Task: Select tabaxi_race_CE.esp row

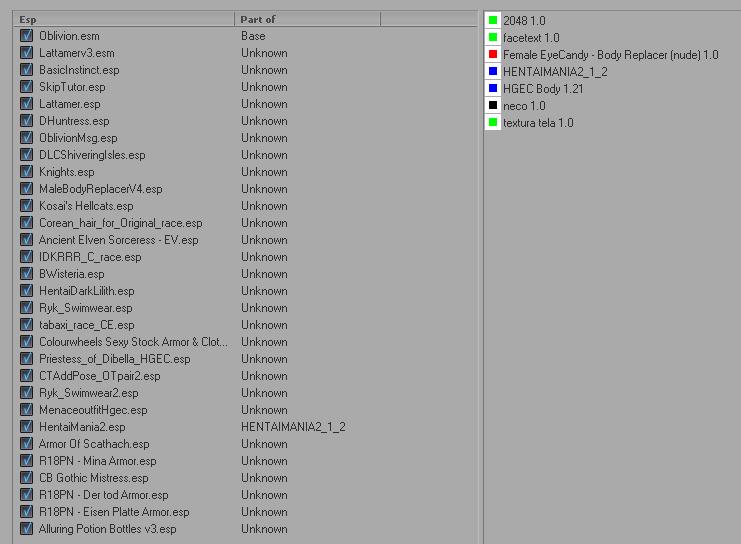Action: coord(87,325)
